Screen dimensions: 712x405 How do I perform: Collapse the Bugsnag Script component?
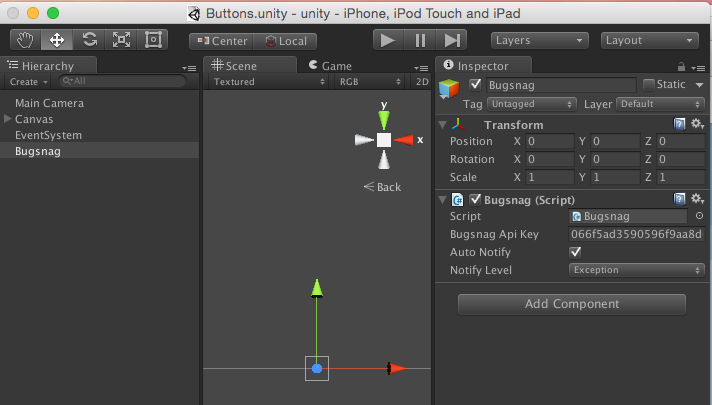[443, 199]
